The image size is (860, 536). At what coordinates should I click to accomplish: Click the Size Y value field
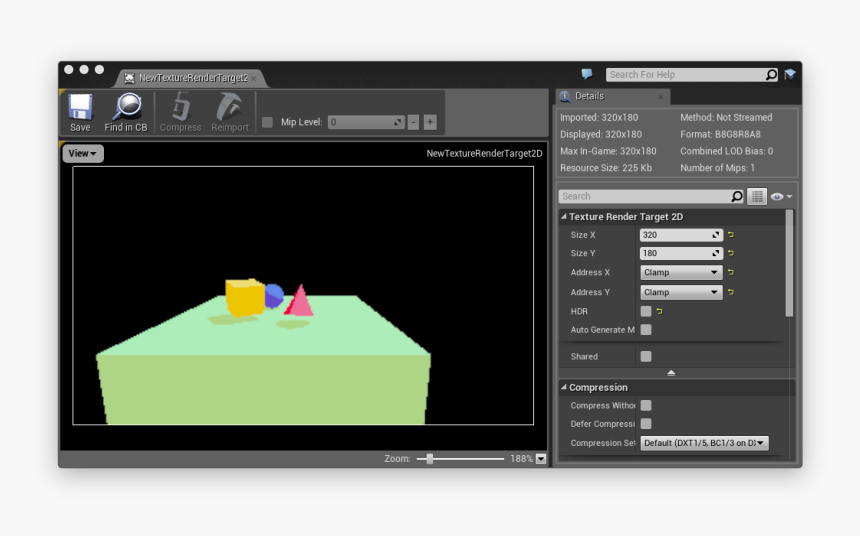[x=681, y=253]
